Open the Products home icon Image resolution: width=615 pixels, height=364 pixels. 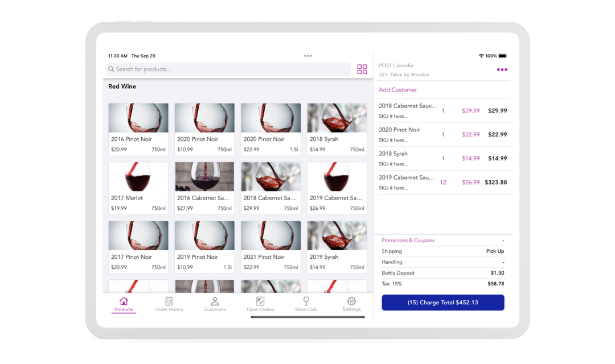[124, 301]
